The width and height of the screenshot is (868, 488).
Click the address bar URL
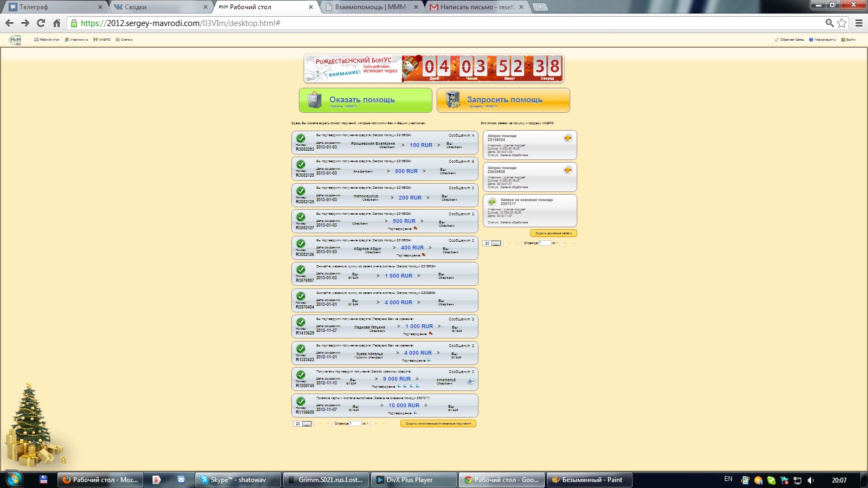coord(181,23)
